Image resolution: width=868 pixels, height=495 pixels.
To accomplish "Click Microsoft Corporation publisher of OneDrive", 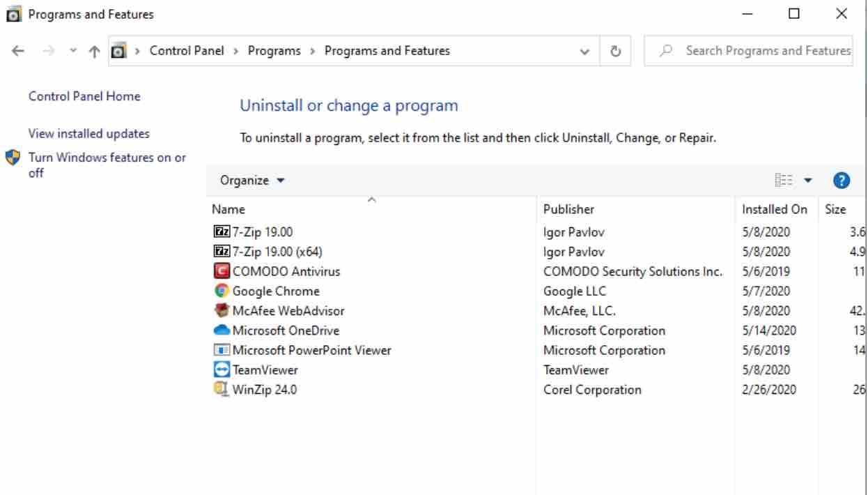I will [604, 330].
